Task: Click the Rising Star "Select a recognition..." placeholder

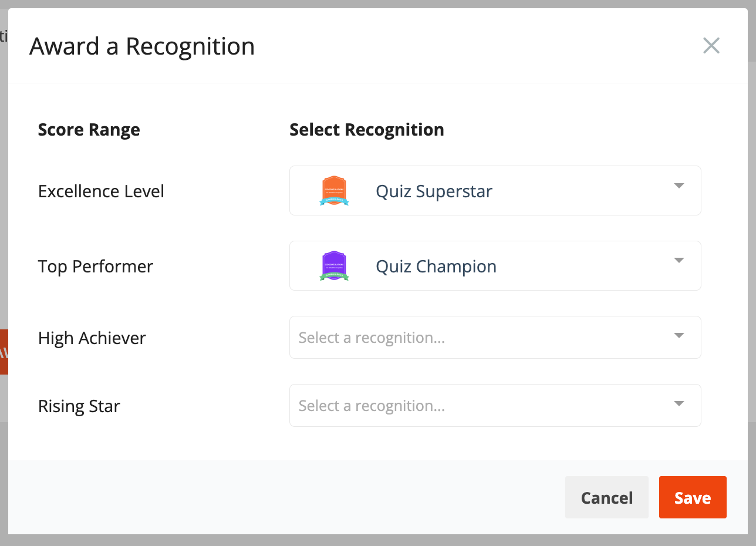Action: coord(372,406)
